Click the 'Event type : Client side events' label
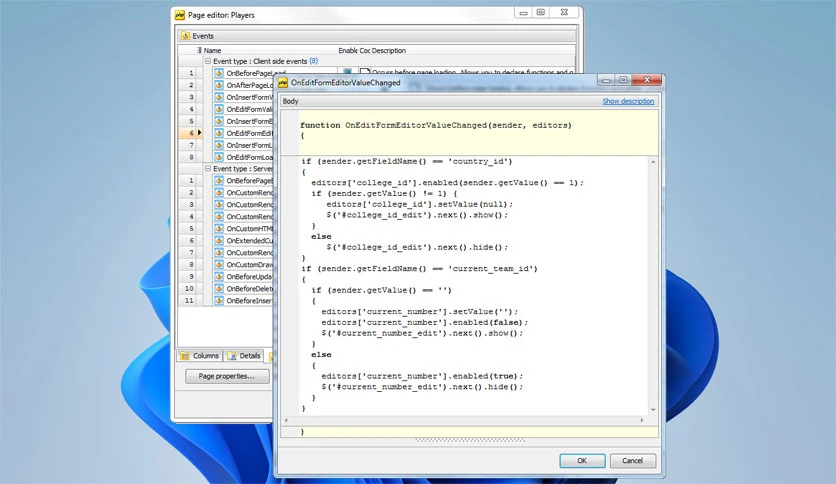Screen dimensions: 836x484 click(x=260, y=61)
